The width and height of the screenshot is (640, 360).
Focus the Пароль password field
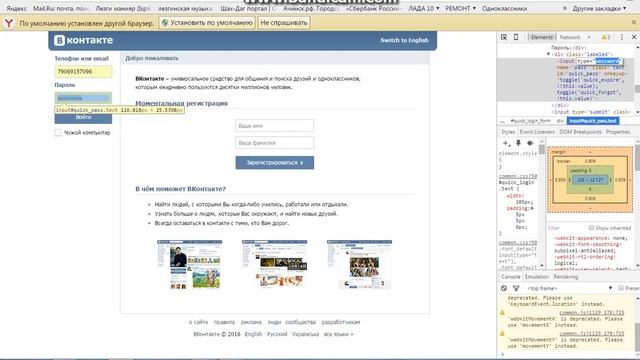point(83,98)
